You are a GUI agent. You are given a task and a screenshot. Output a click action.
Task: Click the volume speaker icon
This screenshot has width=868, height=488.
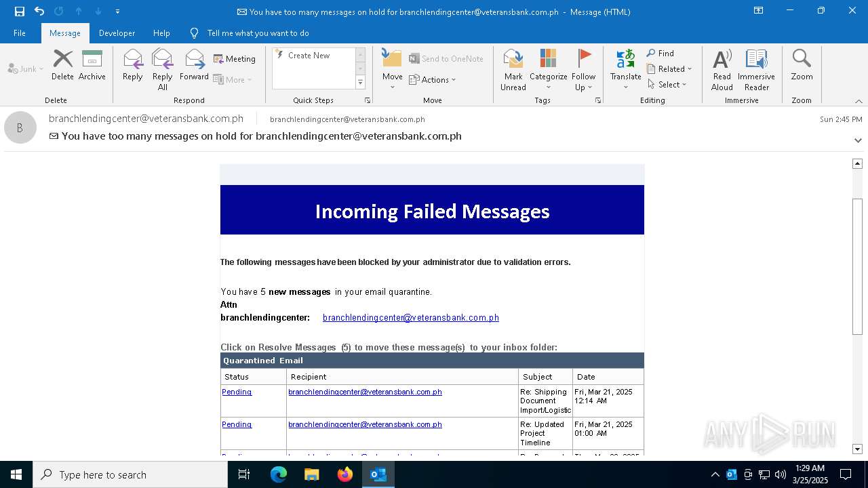(x=781, y=474)
